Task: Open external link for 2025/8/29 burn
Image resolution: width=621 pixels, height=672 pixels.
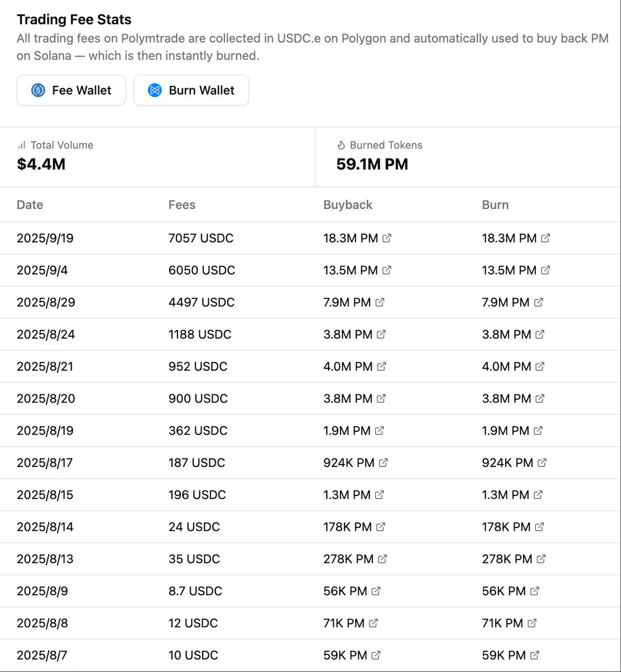Action: pos(538,302)
